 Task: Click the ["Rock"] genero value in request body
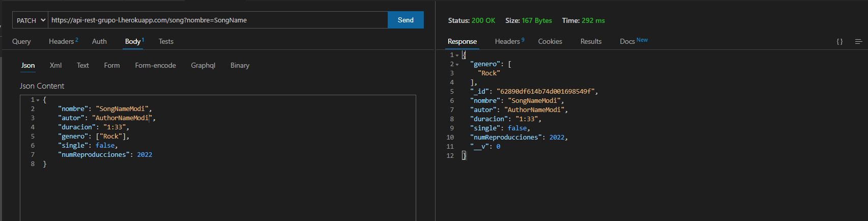111,136
